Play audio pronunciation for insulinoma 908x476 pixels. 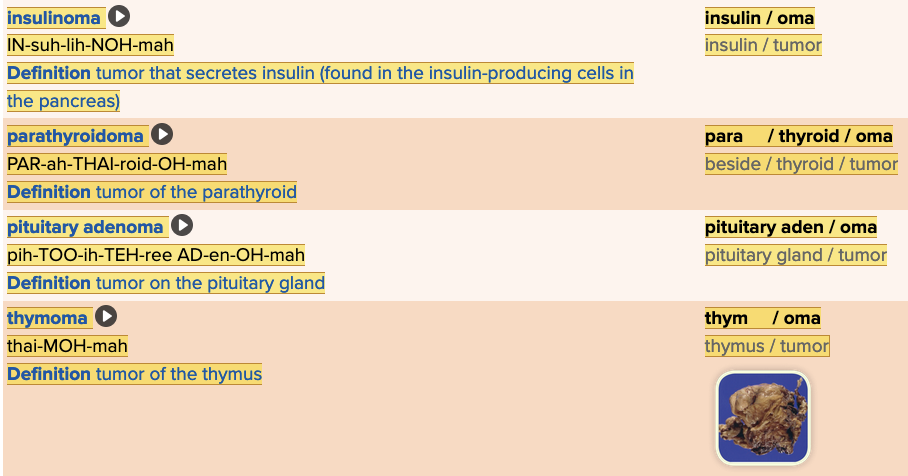pyautogui.click(x=119, y=17)
